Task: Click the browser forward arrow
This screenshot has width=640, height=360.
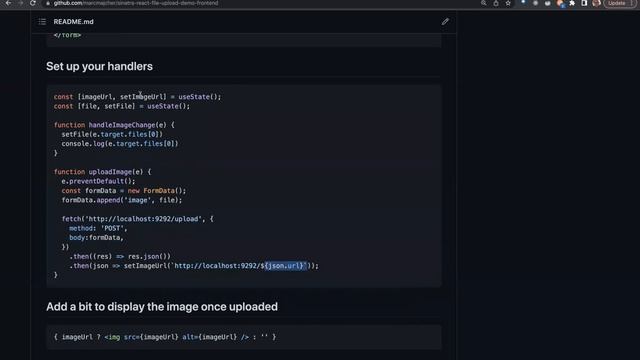Action: [x=20, y=3]
